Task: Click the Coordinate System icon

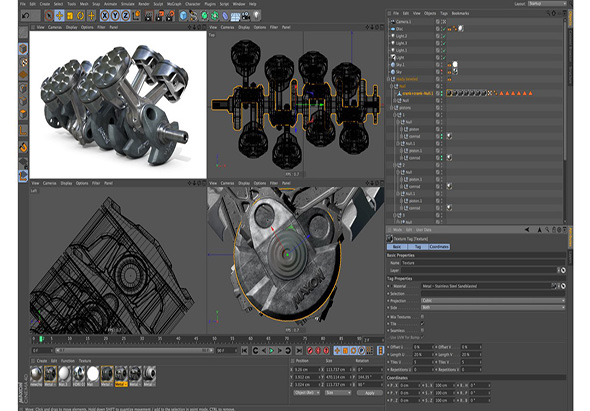Action: [x=136, y=15]
